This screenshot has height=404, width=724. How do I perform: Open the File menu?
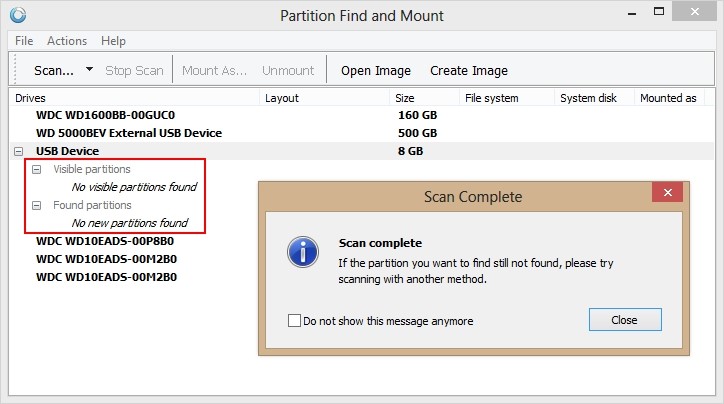(24, 41)
